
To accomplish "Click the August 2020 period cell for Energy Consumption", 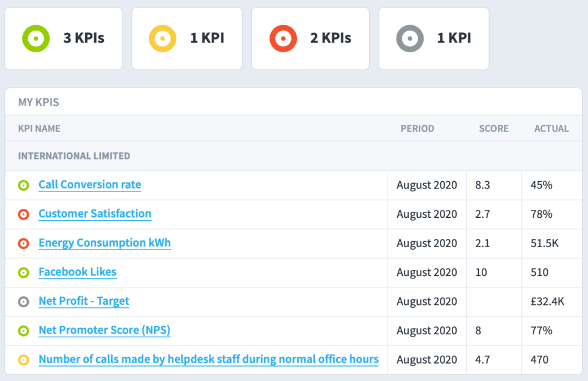I will tap(427, 243).
